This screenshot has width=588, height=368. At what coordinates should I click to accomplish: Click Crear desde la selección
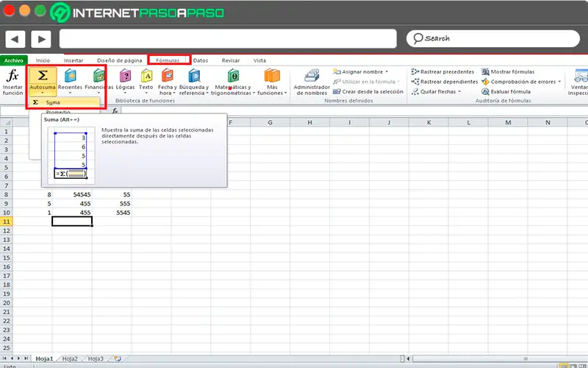tap(368, 91)
